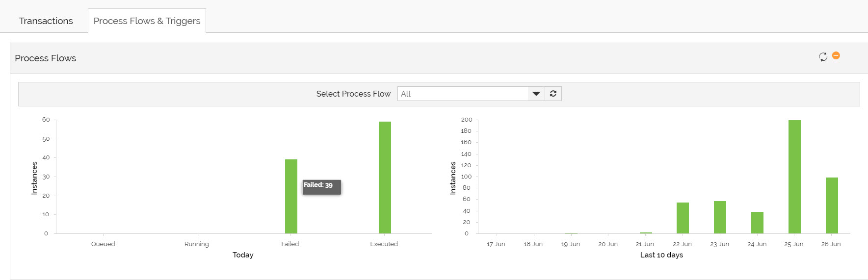
Task: Click the Running label on Today axis
Action: [x=196, y=244]
